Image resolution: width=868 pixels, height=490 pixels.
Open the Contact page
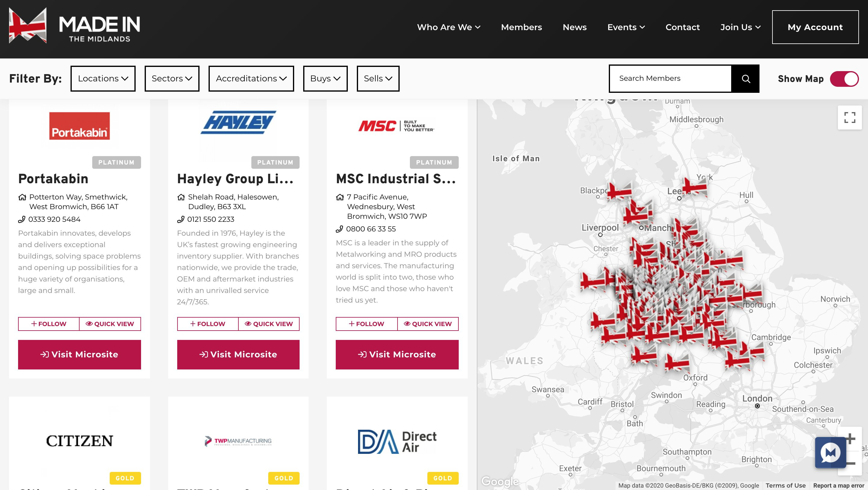pos(682,27)
